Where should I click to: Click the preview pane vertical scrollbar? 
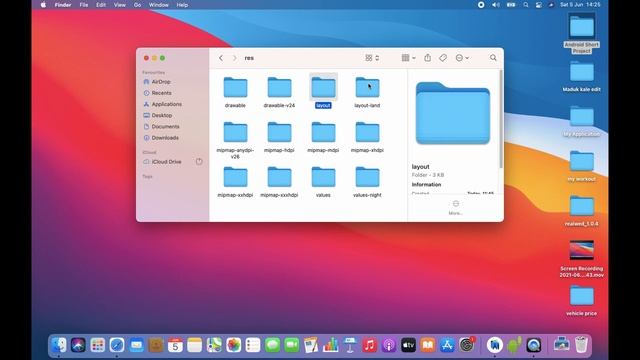coord(501,118)
